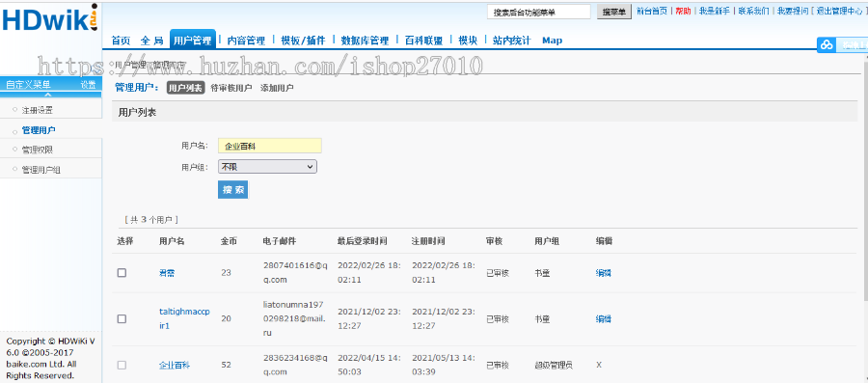Viewport: 868px width, 383px height.
Task: Click the 最后登录时间 column header
Action: (362, 241)
